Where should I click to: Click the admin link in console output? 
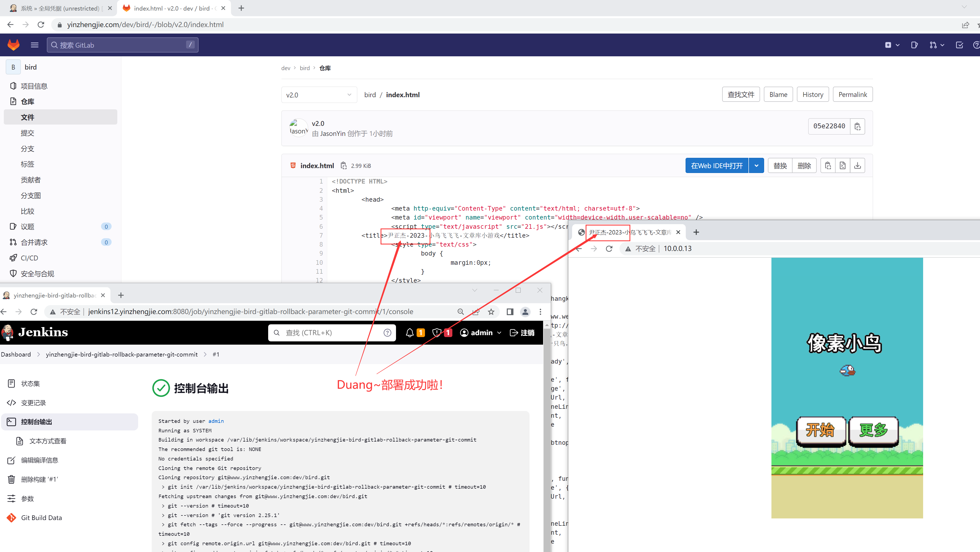tap(216, 421)
